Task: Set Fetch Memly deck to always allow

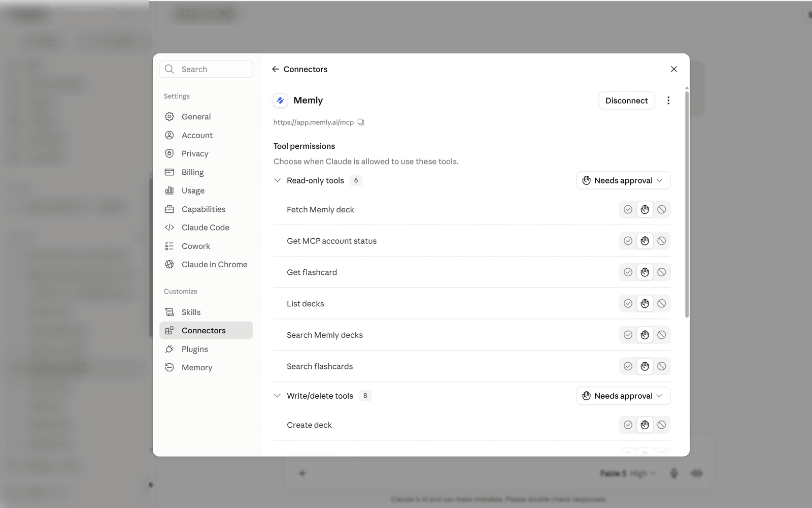Action: click(628, 209)
